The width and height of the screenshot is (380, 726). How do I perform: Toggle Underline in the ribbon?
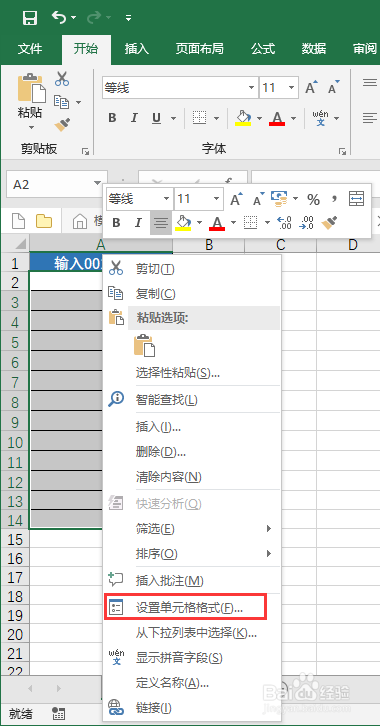click(x=156, y=118)
